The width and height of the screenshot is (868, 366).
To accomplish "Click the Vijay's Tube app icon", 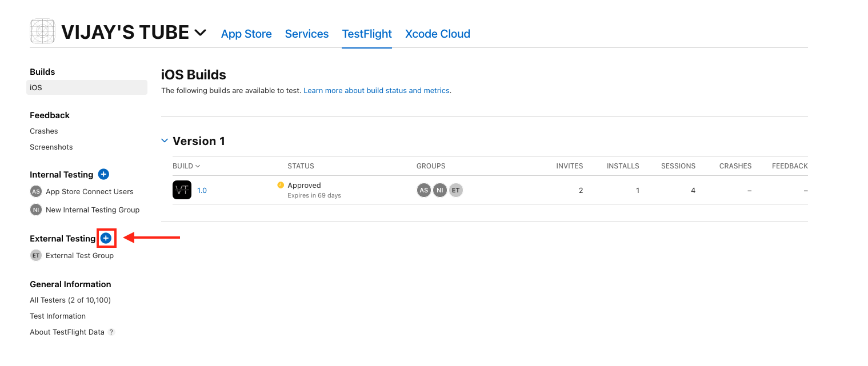I will pyautogui.click(x=43, y=31).
